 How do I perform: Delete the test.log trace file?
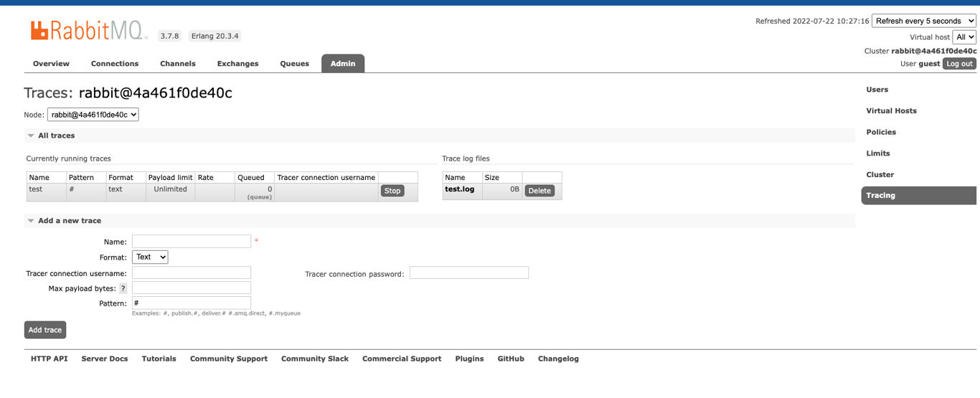pyautogui.click(x=540, y=191)
